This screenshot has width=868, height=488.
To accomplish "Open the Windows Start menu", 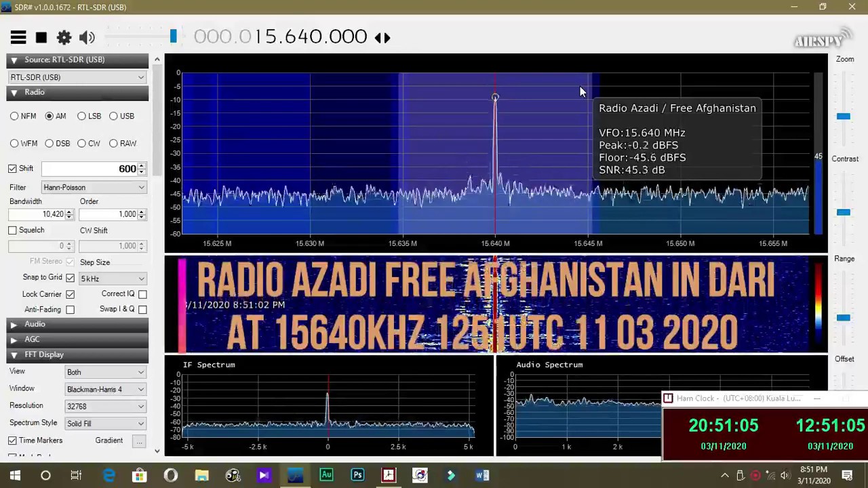I will 15,476.
